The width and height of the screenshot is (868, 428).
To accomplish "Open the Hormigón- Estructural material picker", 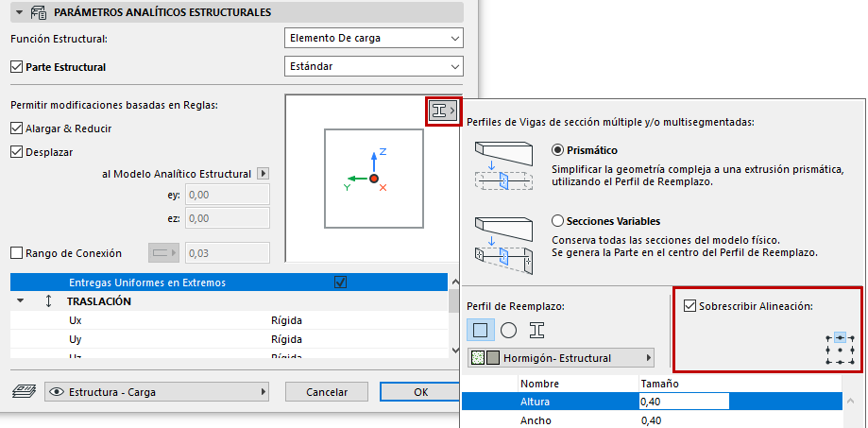I will [561, 358].
